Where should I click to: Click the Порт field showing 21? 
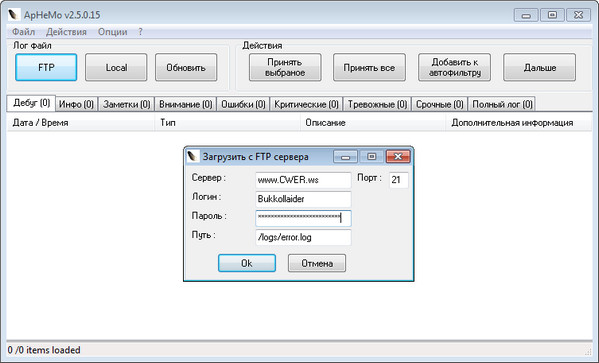point(399,180)
